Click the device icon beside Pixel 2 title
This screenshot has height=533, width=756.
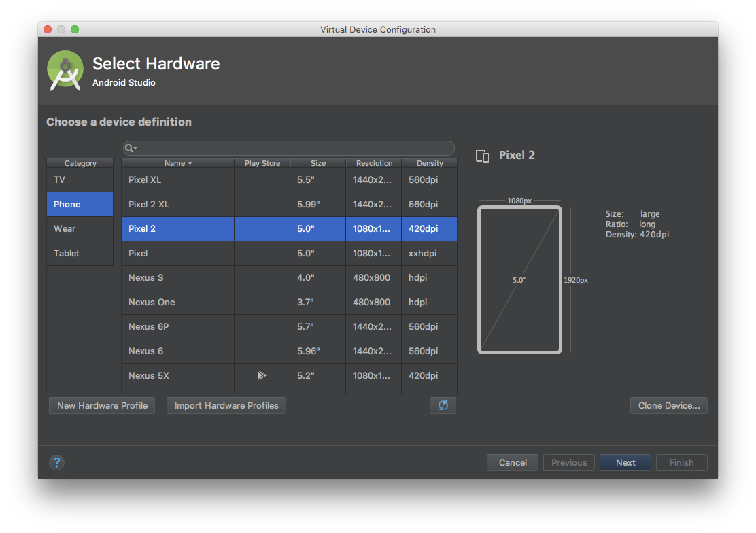pyautogui.click(x=483, y=156)
